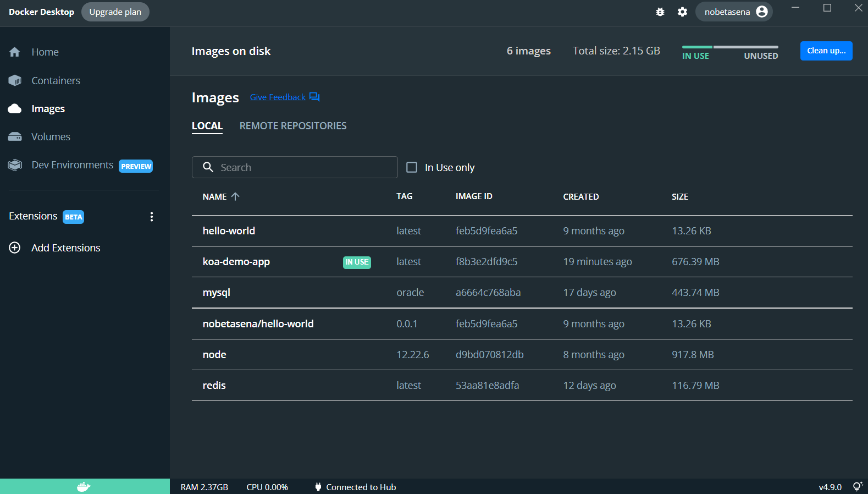Open Dev Environments from sidebar

point(72,165)
